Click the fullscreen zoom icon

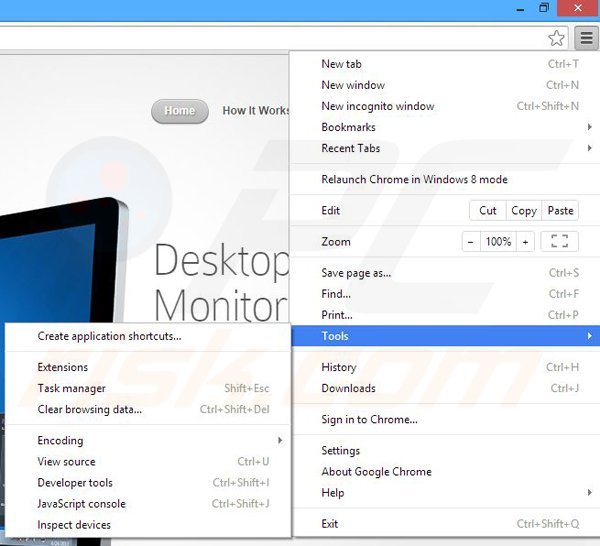(x=560, y=242)
